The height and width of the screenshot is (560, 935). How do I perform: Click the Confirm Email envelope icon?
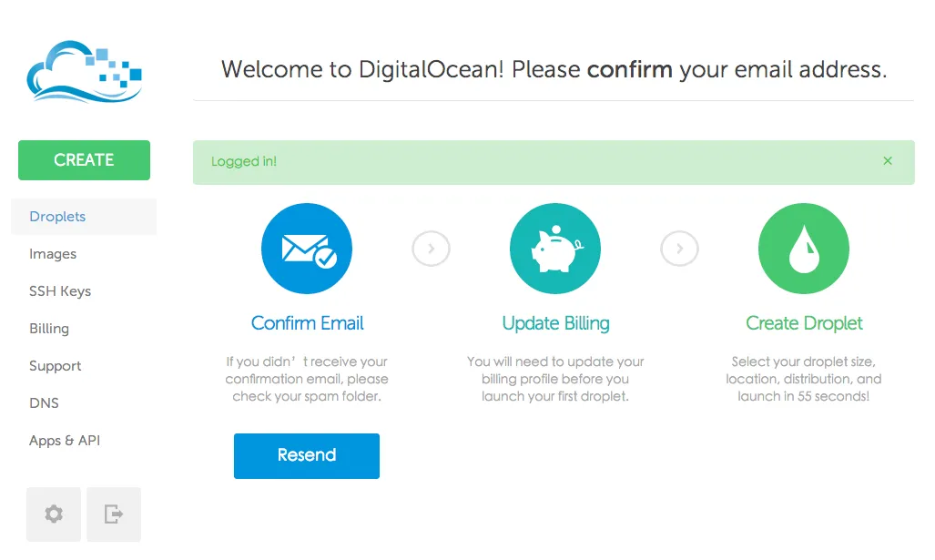[x=307, y=248]
